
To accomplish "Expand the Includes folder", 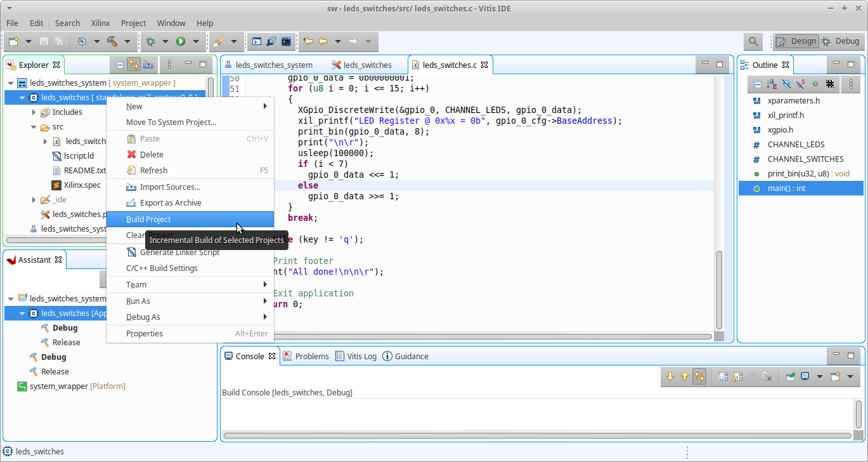I will point(34,112).
